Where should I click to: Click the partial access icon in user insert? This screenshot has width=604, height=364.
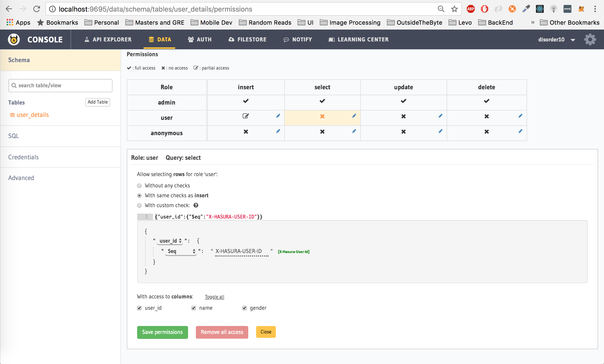[246, 116]
